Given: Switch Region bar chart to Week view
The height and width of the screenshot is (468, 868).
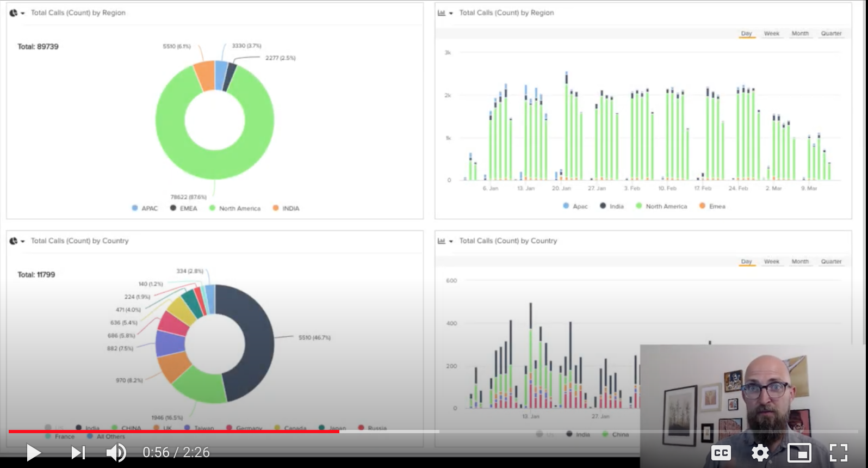Looking at the screenshot, I should (x=771, y=34).
